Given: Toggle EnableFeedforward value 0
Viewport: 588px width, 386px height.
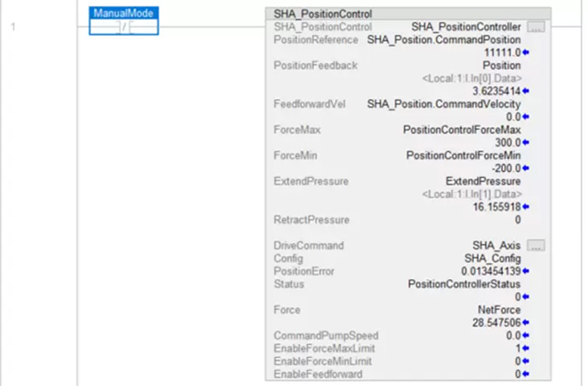Looking at the screenshot, I should click(x=517, y=374).
